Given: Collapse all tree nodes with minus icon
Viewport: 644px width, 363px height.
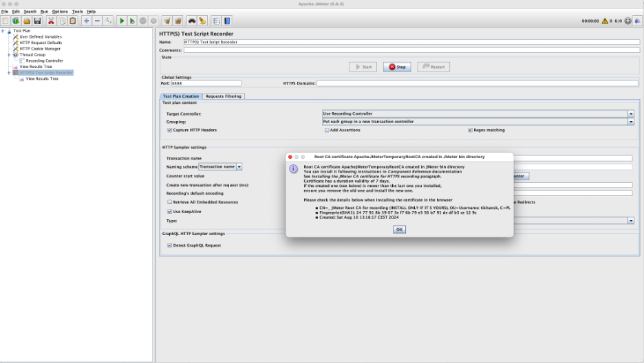Looking at the screenshot, I should pos(97,21).
